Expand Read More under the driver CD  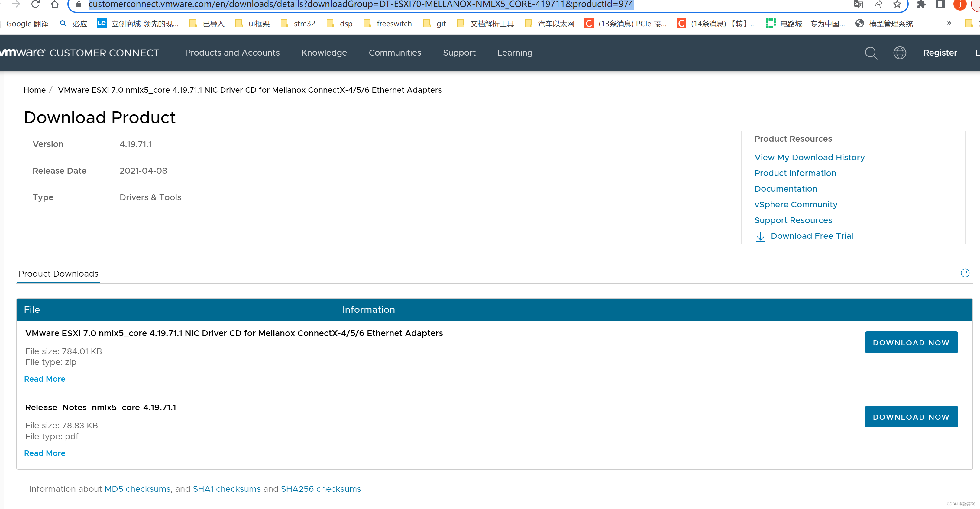[44, 379]
